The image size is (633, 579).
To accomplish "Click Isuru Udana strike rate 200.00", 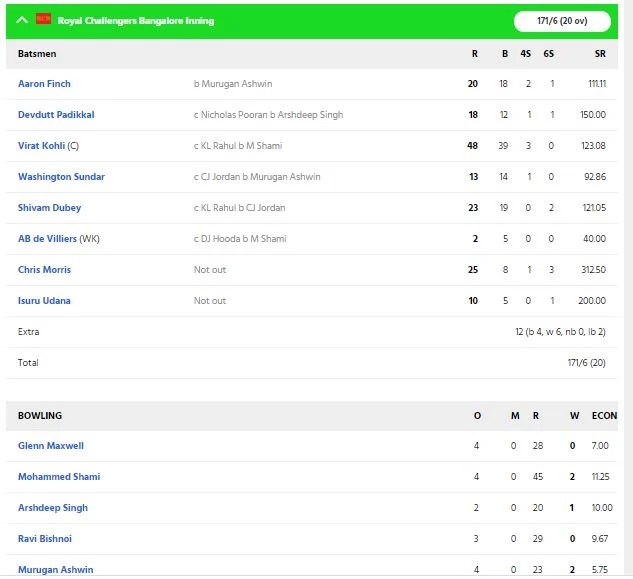I will click(592, 301).
